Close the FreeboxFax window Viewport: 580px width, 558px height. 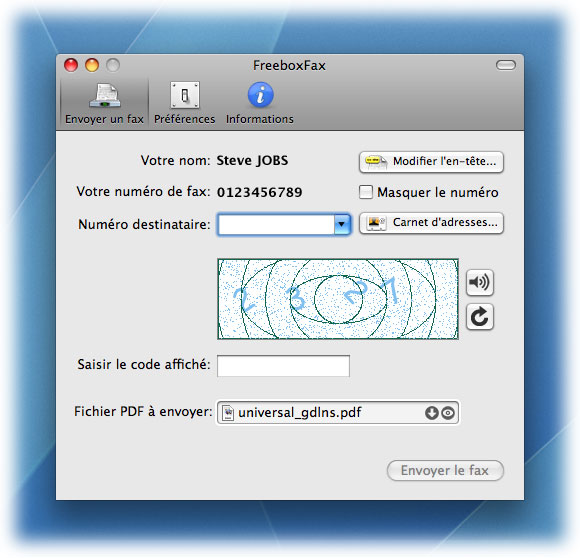pos(71,65)
